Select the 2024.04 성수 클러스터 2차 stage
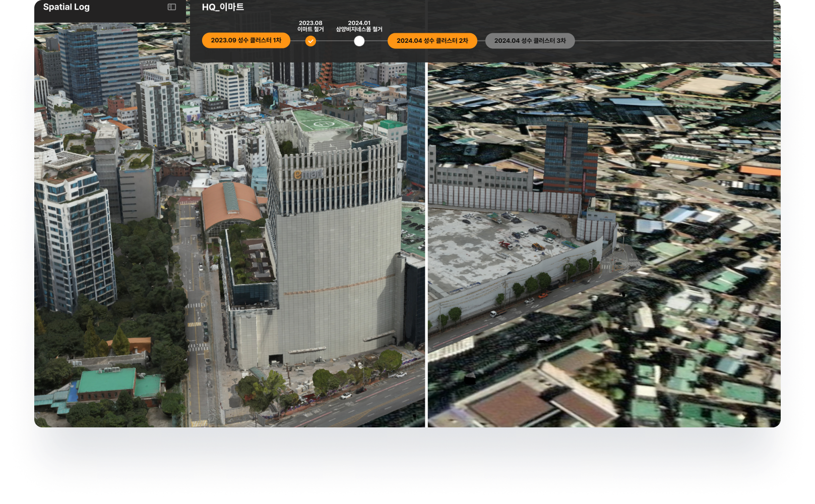 pyautogui.click(x=432, y=41)
